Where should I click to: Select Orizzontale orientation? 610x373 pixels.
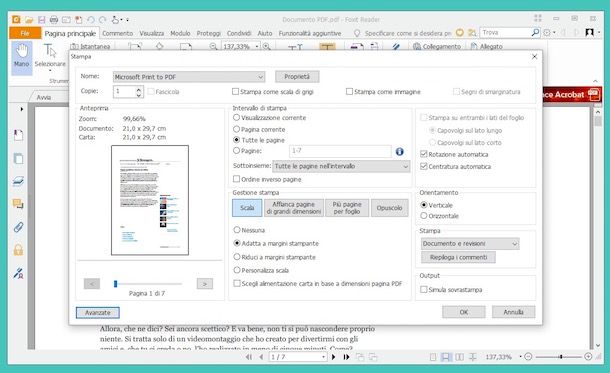tap(424, 215)
